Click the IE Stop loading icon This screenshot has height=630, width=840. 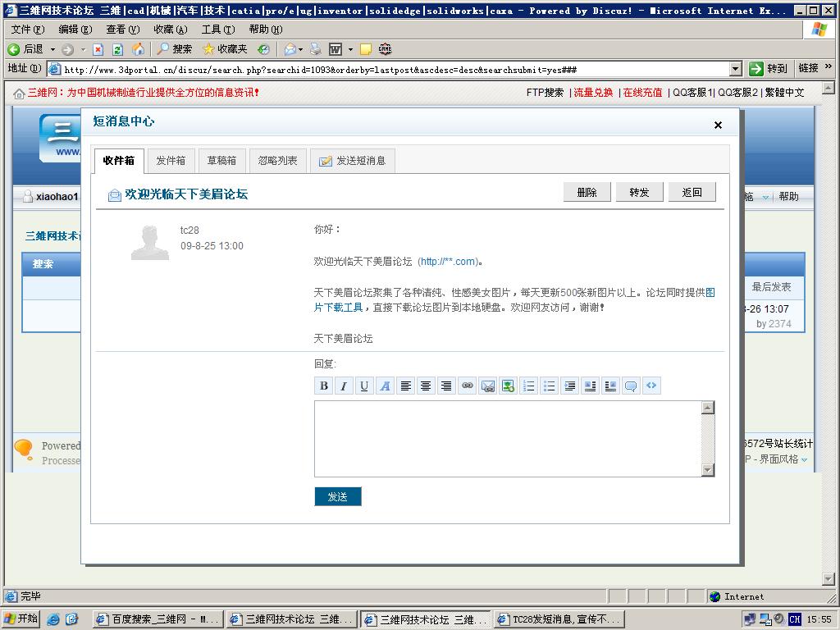pos(98,49)
